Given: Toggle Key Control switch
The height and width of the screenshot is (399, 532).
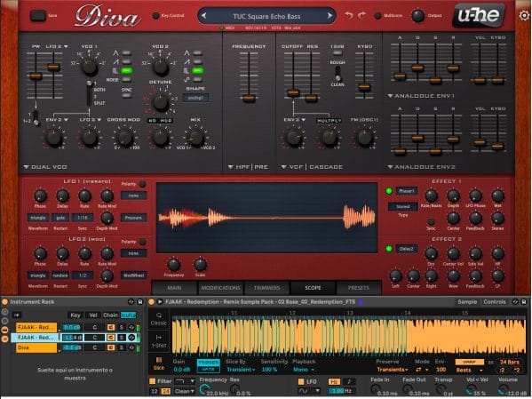Looking at the screenshot, I should click(x=155, y=16).
